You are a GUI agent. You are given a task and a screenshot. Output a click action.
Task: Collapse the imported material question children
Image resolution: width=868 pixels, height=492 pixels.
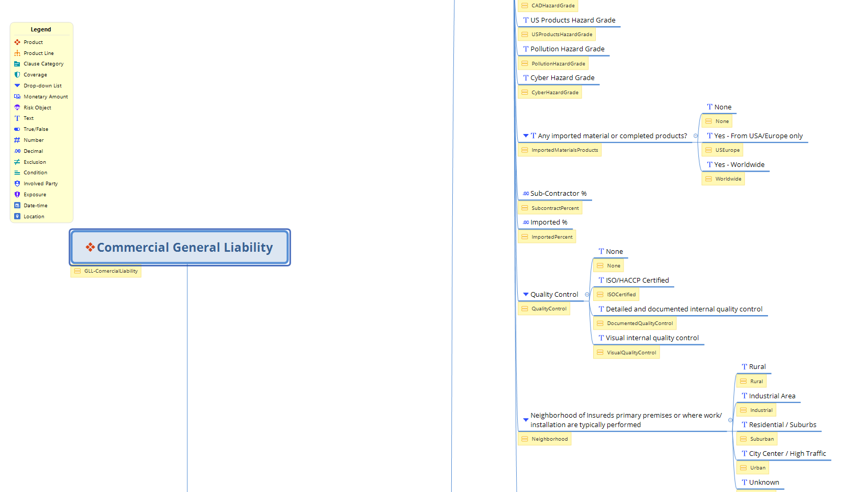click(x=696, y=136)
